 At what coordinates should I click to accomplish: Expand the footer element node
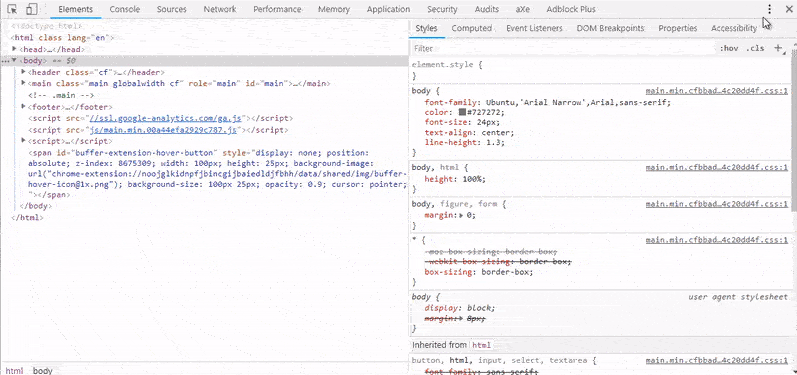pyautogui.click(x=23, y=107)
